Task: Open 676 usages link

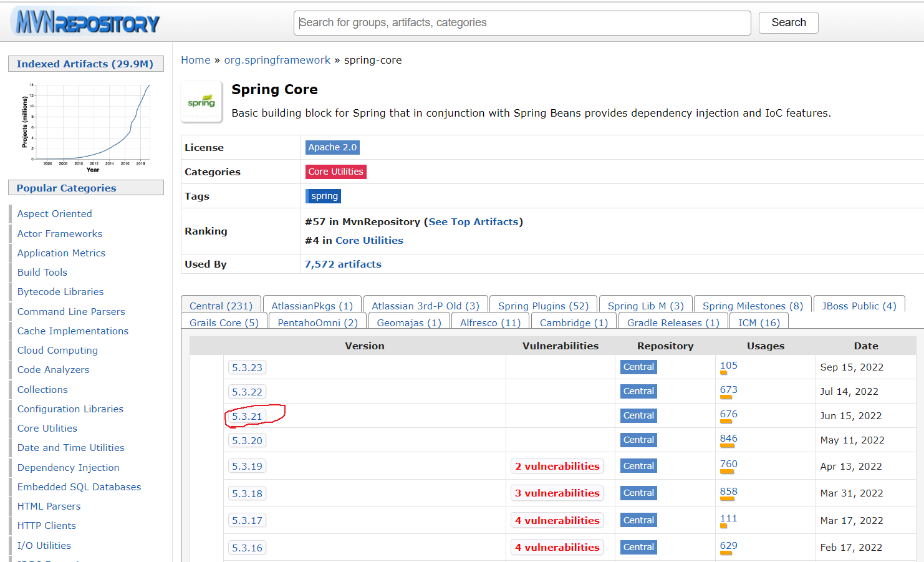Action: (x=728, y=414)
